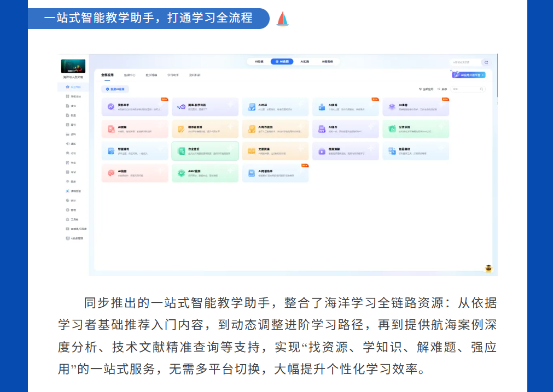553x392 pixels.
Task: Switch to the AI智能体 top tab
Action: click(x=327, y=62)
